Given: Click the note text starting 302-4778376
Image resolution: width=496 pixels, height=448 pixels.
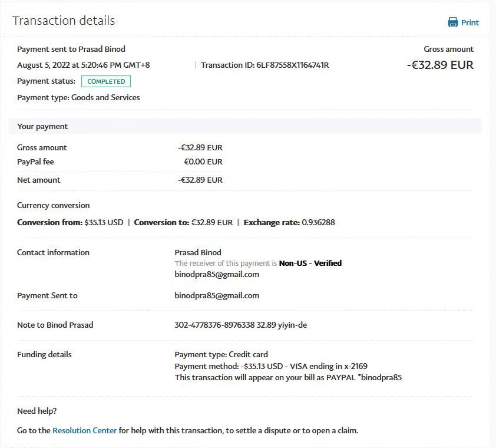Looking at the screenshot, I should click(x=240, y=325).
